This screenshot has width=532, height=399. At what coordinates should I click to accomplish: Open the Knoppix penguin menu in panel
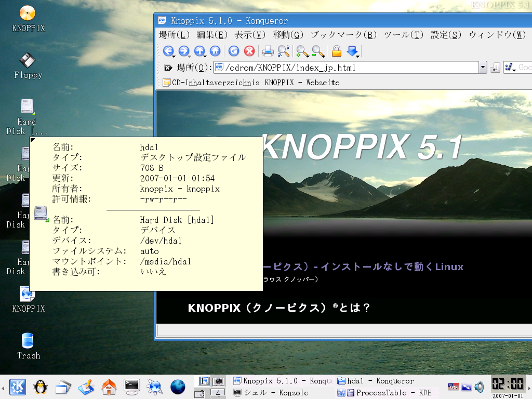click(41, 387)
